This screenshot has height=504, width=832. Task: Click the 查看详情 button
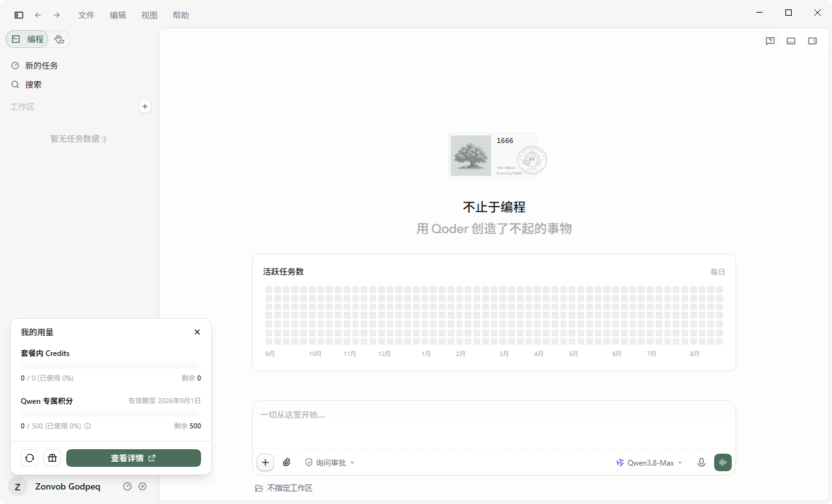pyautogui.click(x=134, y=458)
